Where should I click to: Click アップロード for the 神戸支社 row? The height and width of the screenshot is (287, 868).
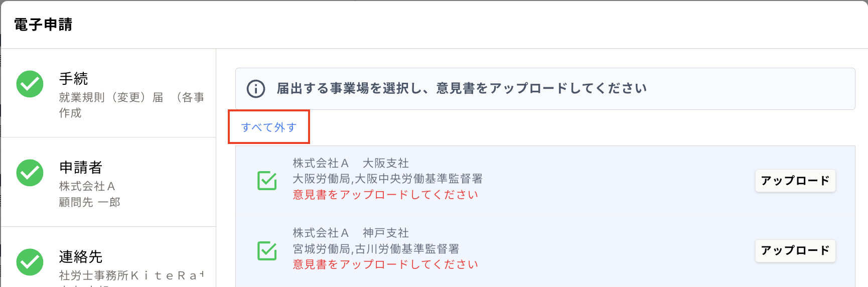tap(795, 250)
